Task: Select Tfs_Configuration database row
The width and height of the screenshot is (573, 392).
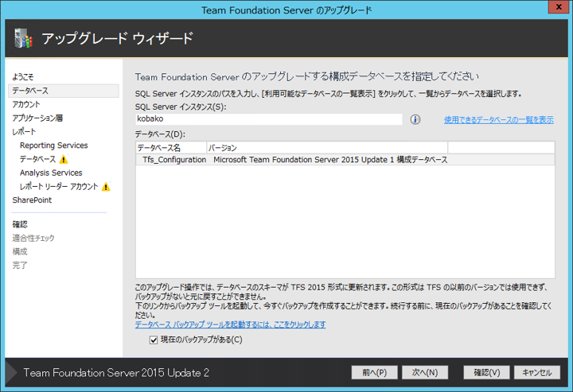Action: click(x=345, y=160)
